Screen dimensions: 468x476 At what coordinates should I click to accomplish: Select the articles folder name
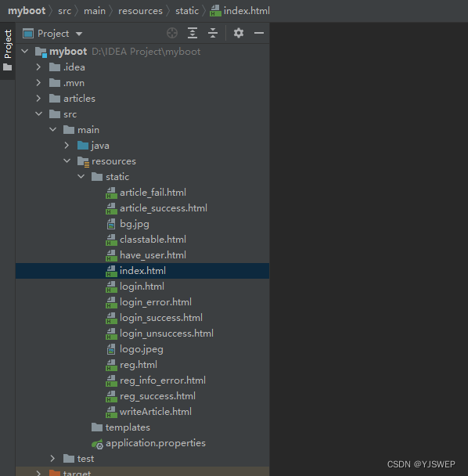[79, 99]
